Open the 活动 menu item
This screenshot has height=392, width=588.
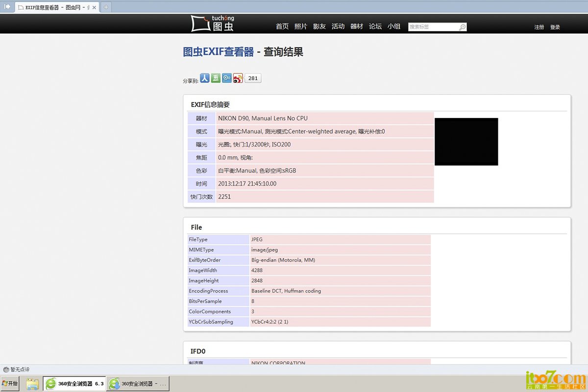[x=338, y=26]
